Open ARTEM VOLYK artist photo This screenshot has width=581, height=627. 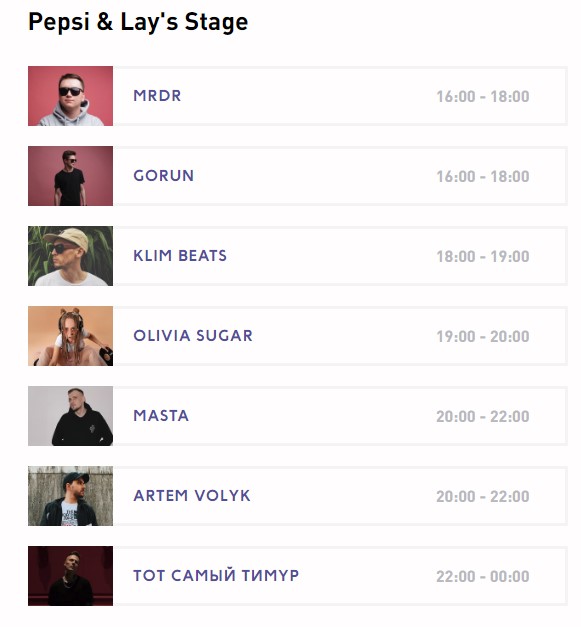70,496
